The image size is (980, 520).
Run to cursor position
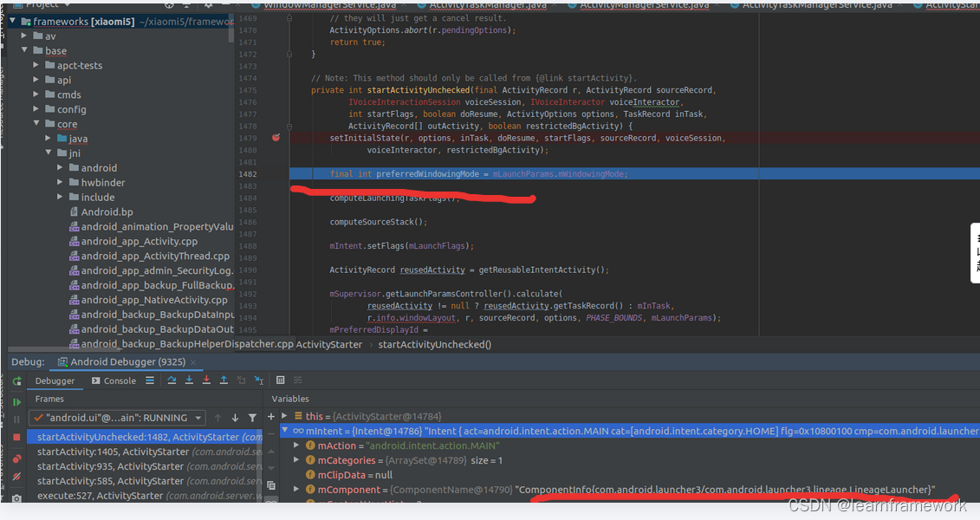tap(259, 380)
